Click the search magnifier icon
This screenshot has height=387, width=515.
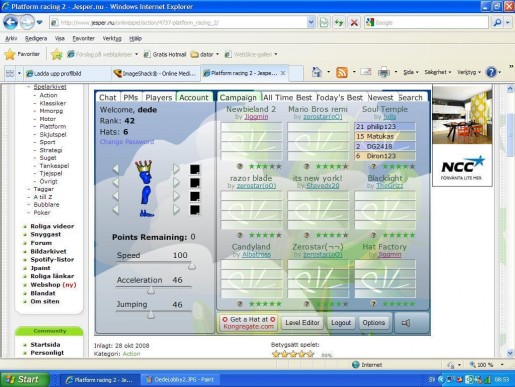coord(497,23)
